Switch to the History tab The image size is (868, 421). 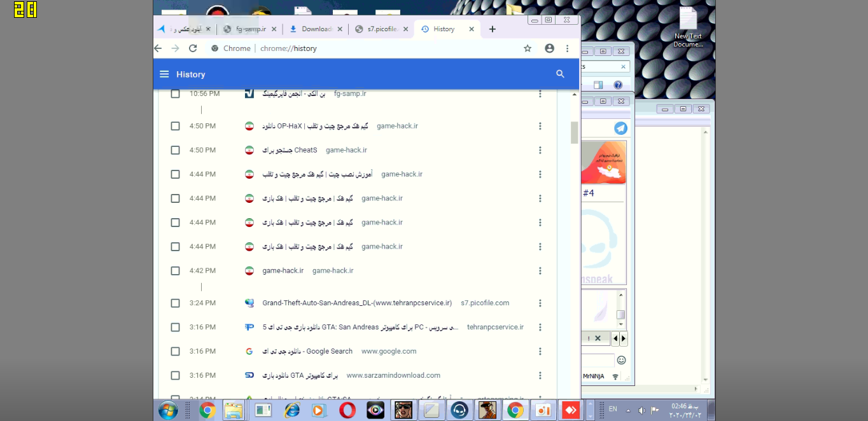click(447, 29)
